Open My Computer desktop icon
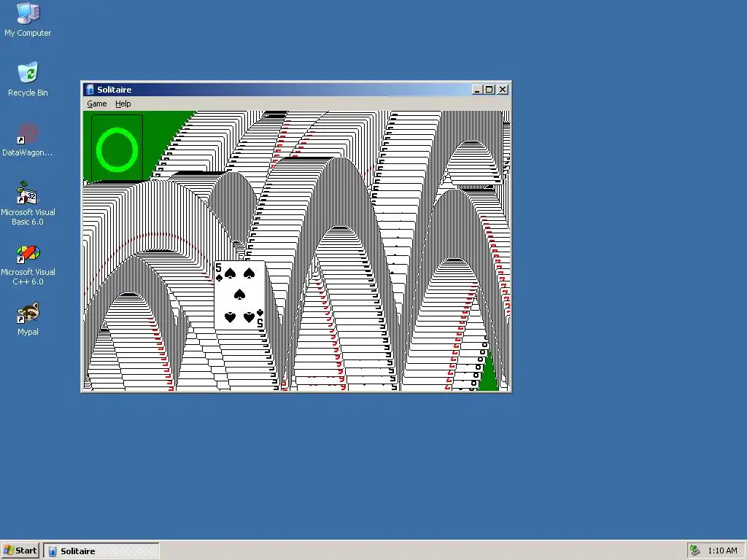 (x=28, y=20)
